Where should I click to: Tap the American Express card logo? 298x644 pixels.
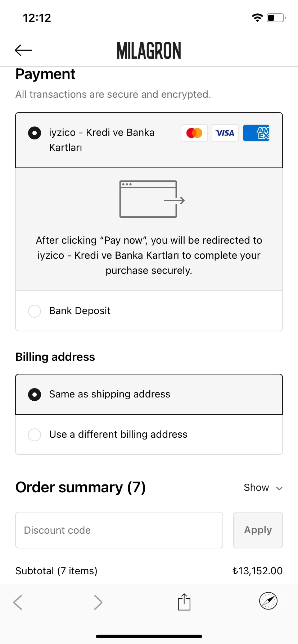coord(256,133)
